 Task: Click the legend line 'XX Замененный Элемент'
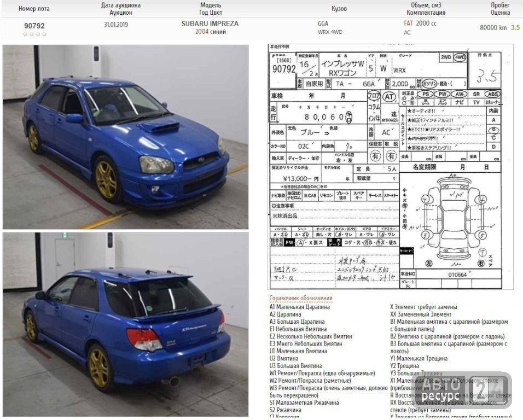click(x=421, y=314)
